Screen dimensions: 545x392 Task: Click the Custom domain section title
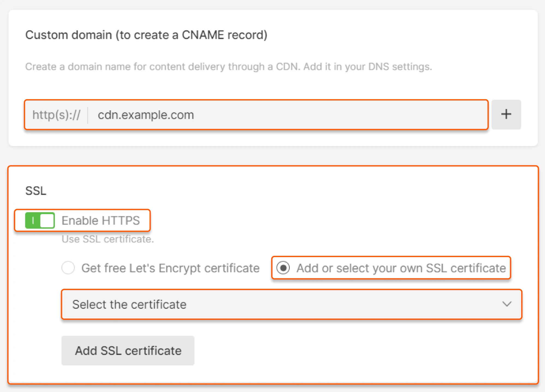point(146,35)
